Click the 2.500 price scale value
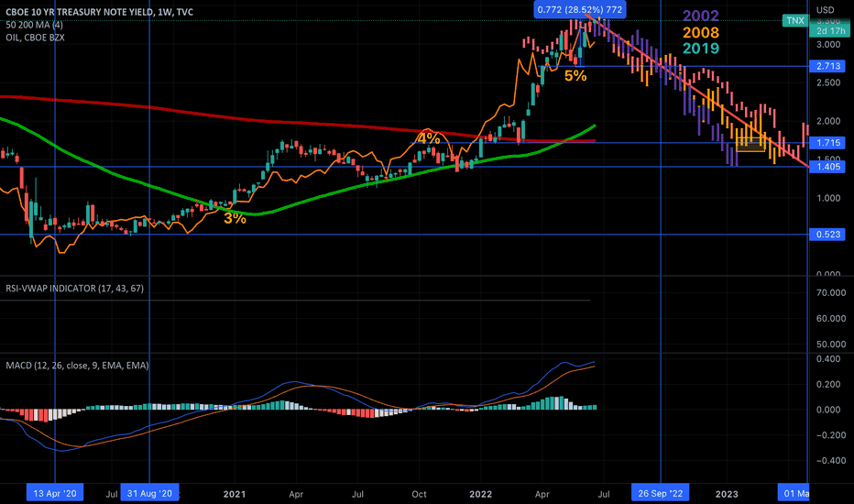854x504 pixels. click(x=828, y=82)
